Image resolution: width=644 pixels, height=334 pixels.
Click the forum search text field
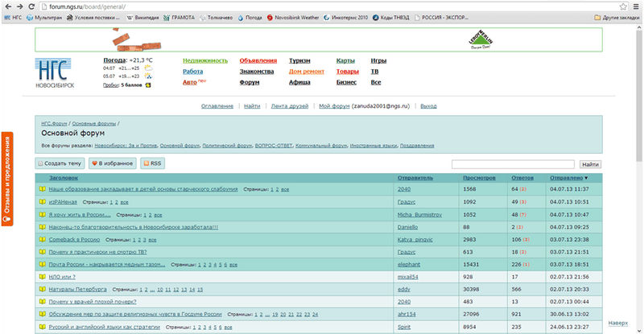point(512,164)
